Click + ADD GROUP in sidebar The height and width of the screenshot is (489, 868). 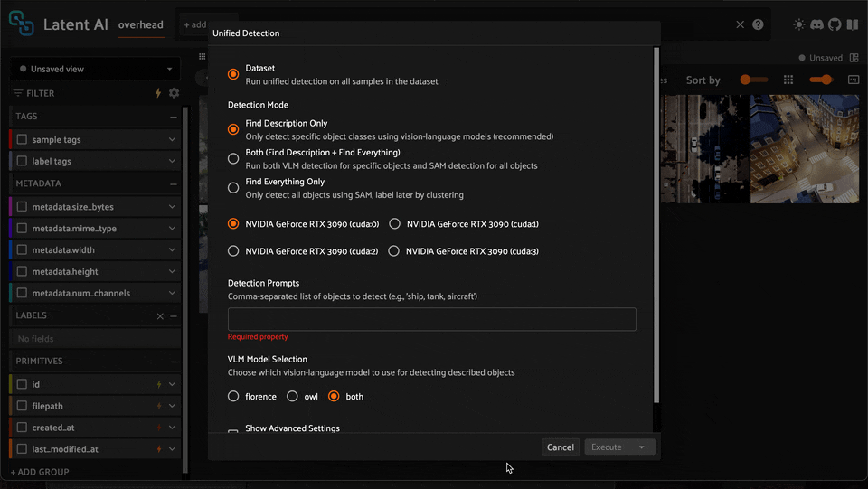40,472
